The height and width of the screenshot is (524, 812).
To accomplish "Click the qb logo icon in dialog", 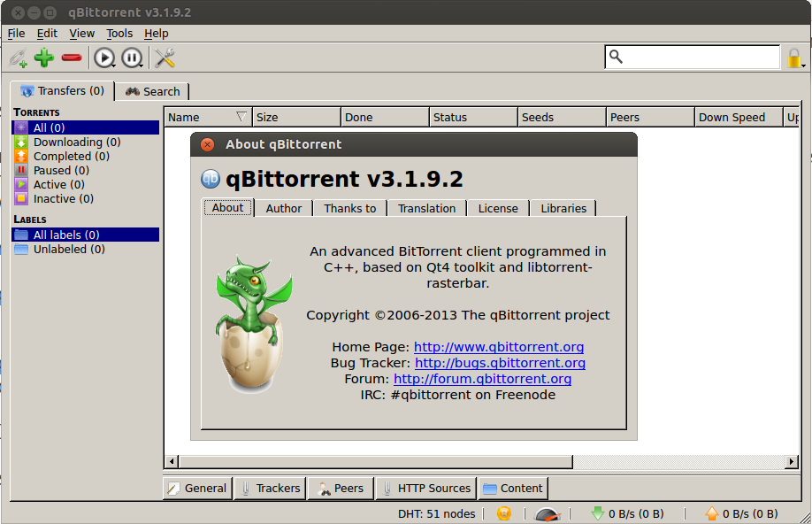I will [x=211, y=180].
